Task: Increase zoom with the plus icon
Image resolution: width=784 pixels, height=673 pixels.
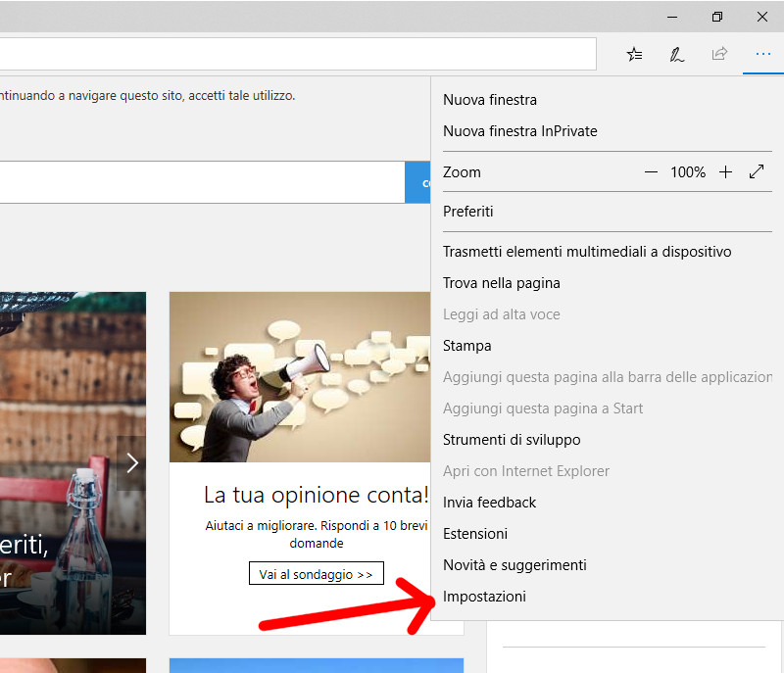Action: [x=725, y=172]
